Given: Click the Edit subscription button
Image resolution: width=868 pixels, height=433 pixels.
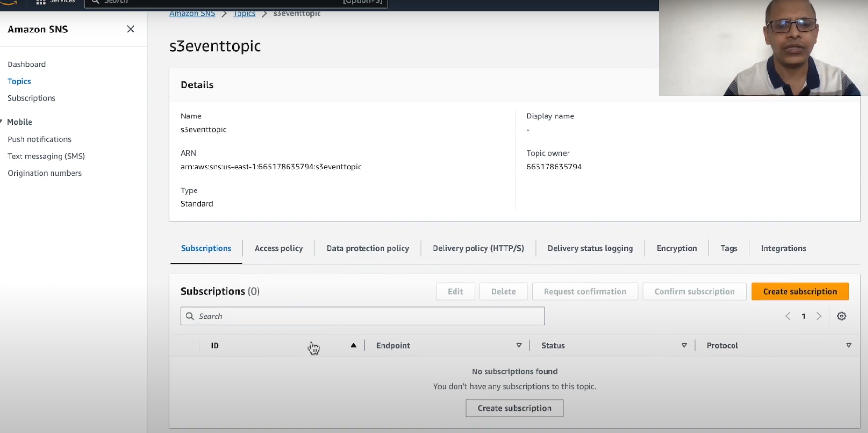Looking at the screenshot, I should pyautogui.click(x=455, y=291).
